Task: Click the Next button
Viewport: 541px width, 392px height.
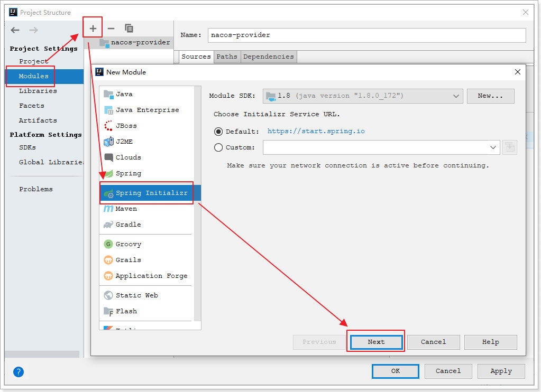Action: click(376, 342)
